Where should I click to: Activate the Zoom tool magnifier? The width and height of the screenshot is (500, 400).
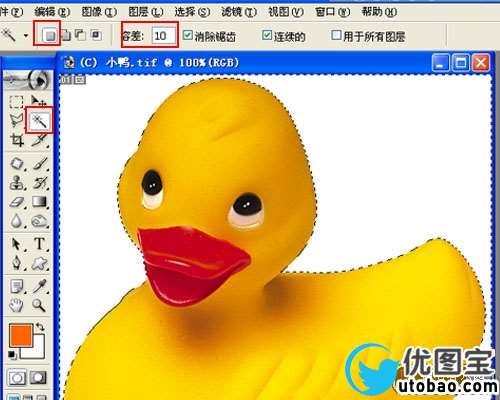coord(39,304)
